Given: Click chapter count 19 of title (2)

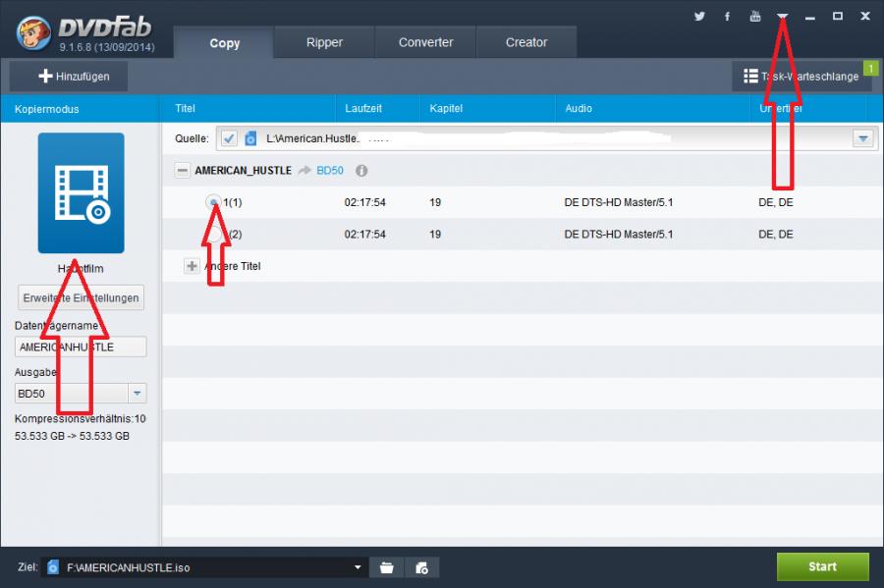Looking at the screenshot, I should click(435, 235).
